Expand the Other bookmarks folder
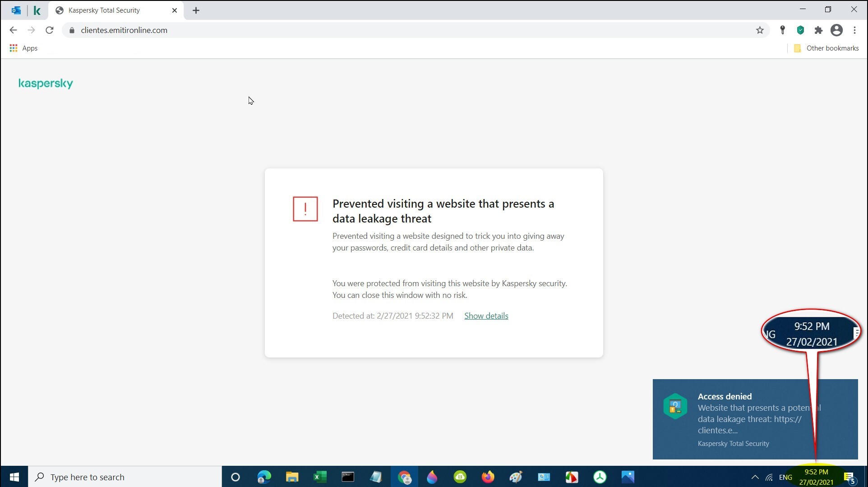The height and width of the screenshot is (487, 868). [x=826, y=48]
